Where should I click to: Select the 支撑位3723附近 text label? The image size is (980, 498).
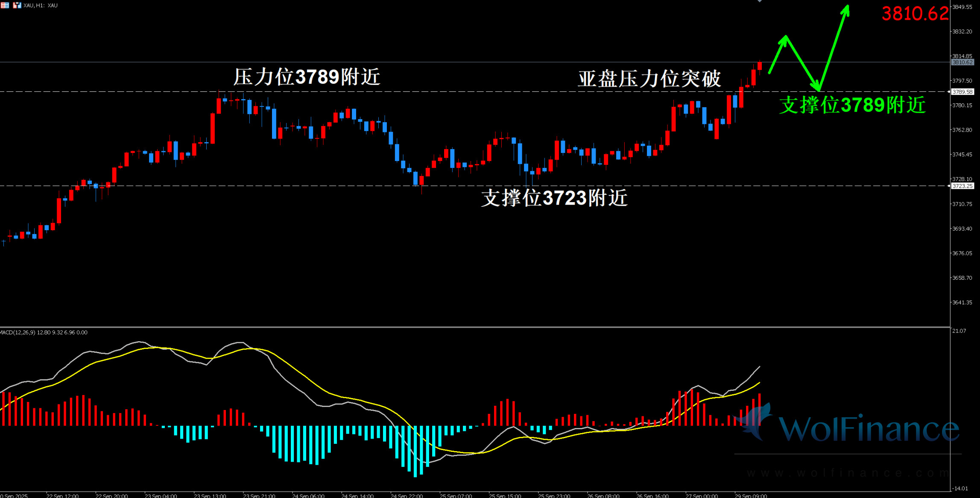coord(554,198)
